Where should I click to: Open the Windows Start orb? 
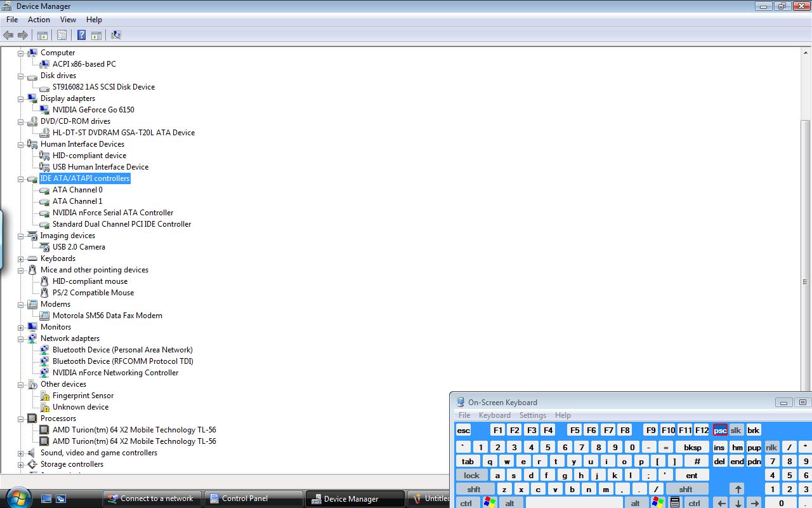coord(17,498)
